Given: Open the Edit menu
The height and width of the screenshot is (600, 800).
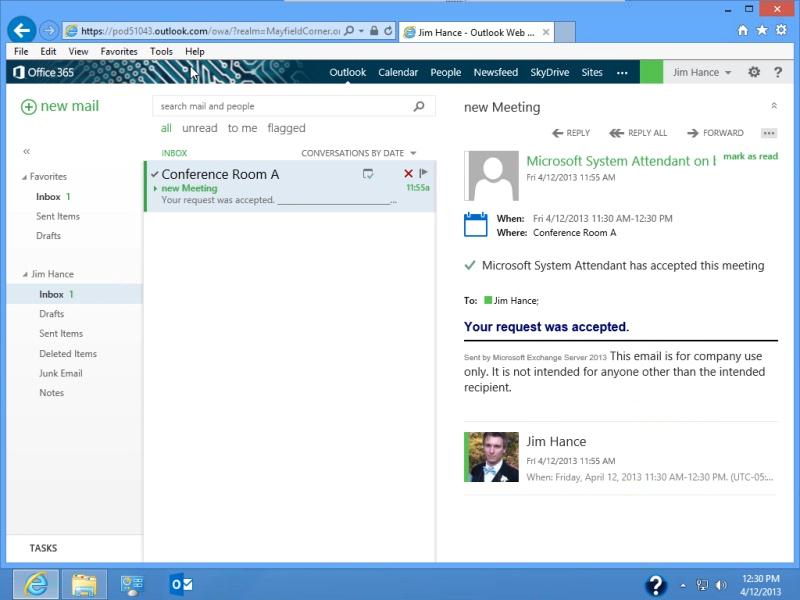Looking at the screenshot, I should tap(48, 52).
